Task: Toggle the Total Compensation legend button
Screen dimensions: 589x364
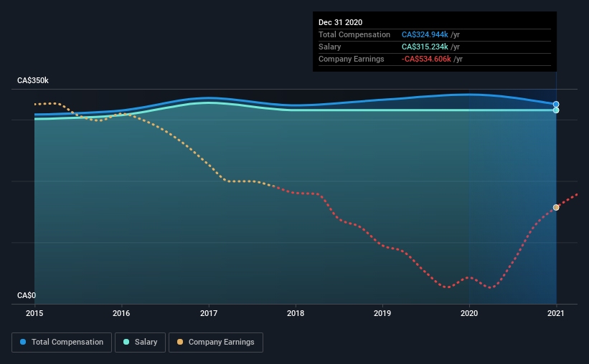Action: click(x=62, y=343)
